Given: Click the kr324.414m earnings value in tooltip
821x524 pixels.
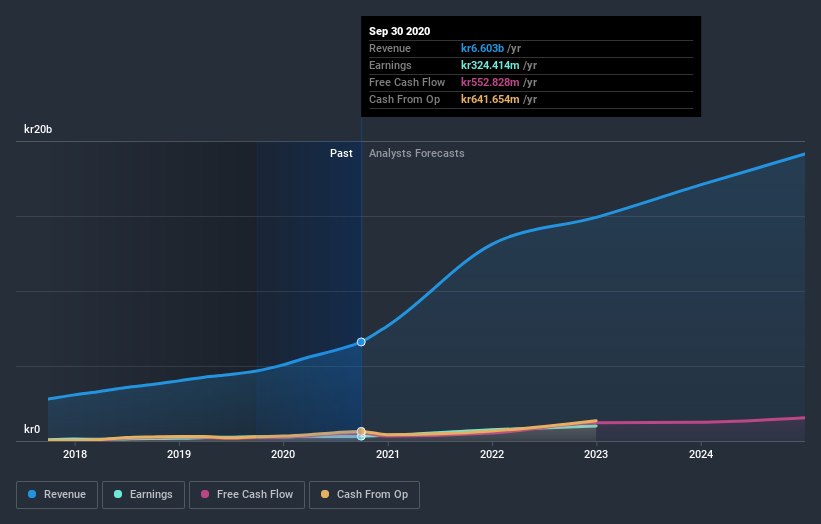Looking at the screenshot, I should (490, 65).
